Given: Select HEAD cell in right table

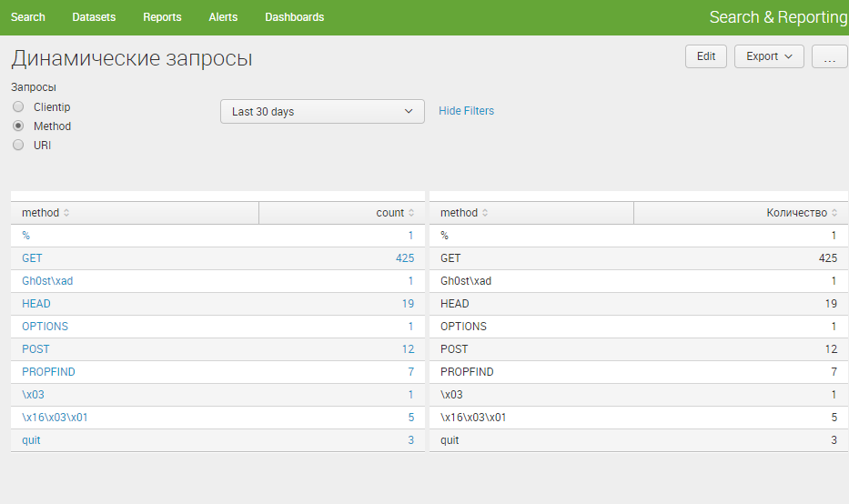Looking at the screenshot, I should (x=455, y=304).
